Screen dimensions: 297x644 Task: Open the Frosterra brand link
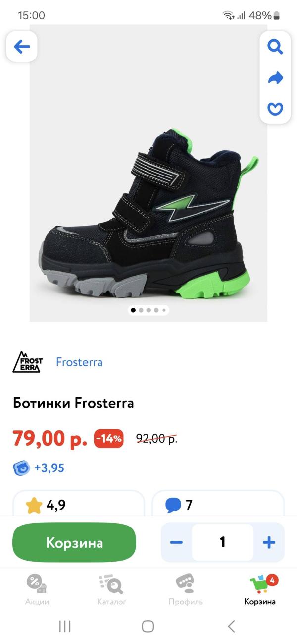(x=79, y=362)
